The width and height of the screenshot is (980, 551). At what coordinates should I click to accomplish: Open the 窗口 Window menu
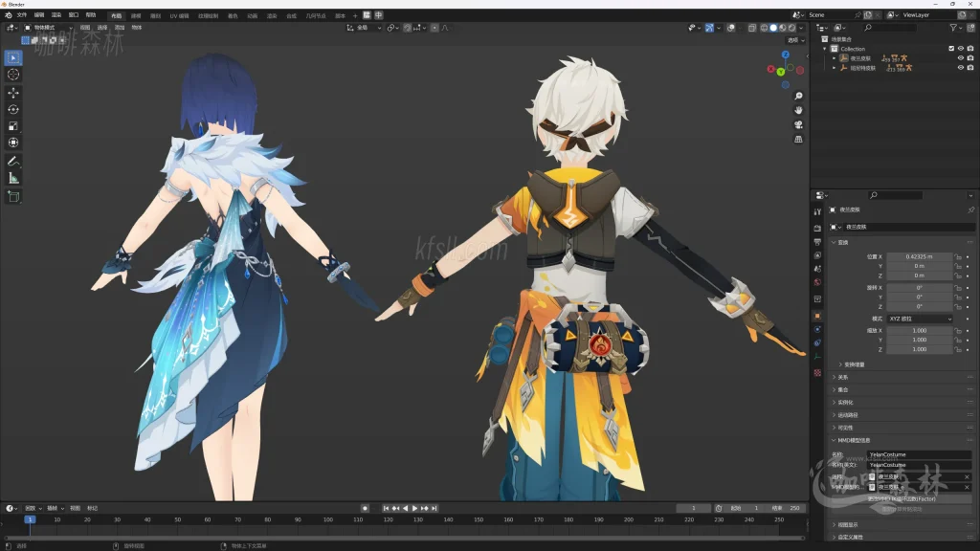pyautogui.click(x=73, y=15)
